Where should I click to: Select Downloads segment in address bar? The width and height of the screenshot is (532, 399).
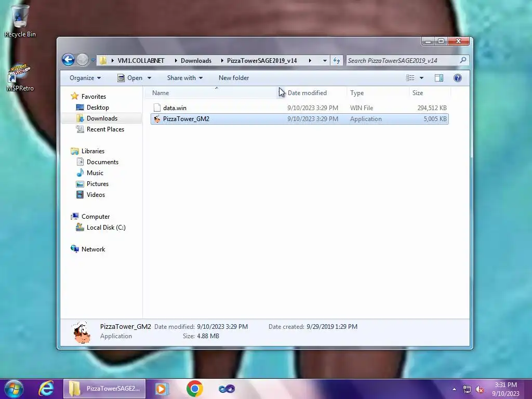pos(196,60)
